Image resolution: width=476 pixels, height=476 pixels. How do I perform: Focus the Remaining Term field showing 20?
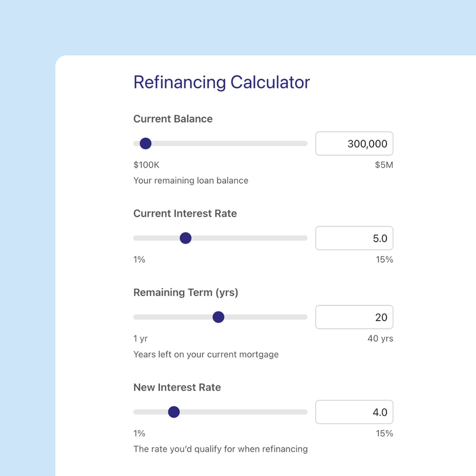tap(354, 317)
